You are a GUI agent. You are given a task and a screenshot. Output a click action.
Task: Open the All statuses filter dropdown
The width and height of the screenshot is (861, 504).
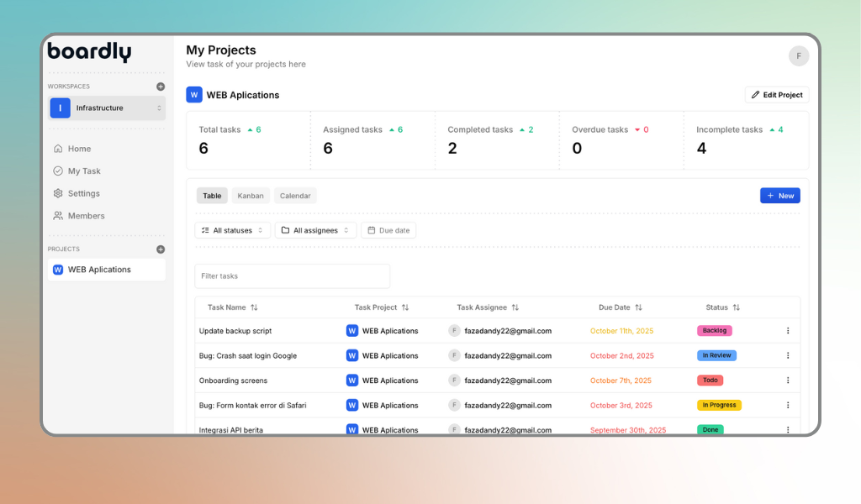click(x=233, y=230)
